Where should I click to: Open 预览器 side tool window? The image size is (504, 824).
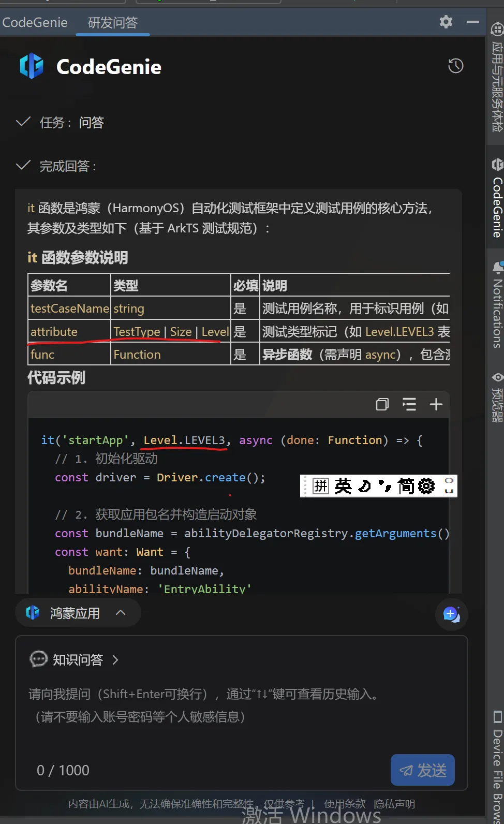point(497,397)
